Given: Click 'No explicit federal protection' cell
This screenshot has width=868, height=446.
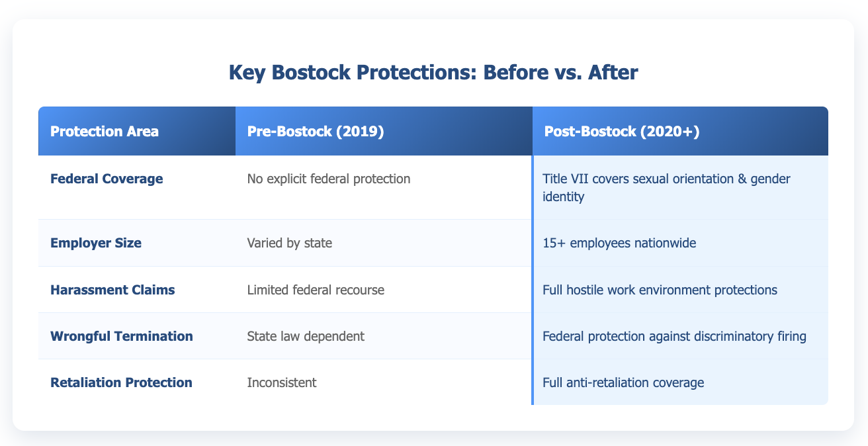Looking at the screenshot, I should pyautogui.click(x=328, y=179).
